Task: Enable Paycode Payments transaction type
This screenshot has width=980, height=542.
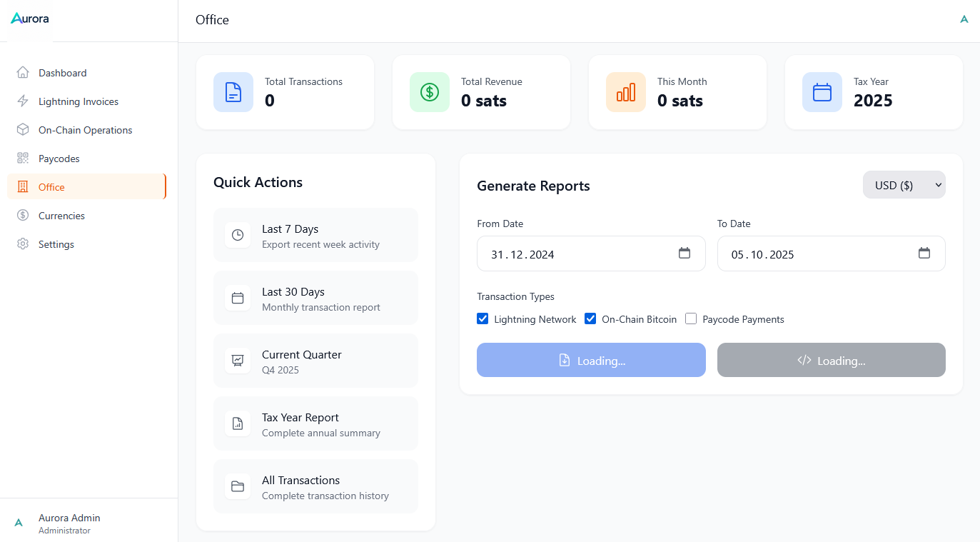Action: click(690, 318)
